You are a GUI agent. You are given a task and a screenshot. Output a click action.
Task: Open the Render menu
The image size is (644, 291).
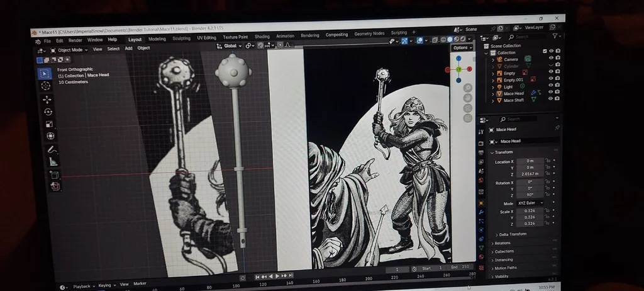75,40
